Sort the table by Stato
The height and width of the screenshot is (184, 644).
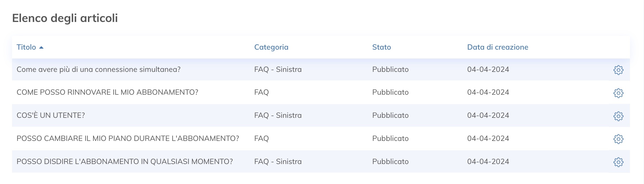(x=382, y=47)
